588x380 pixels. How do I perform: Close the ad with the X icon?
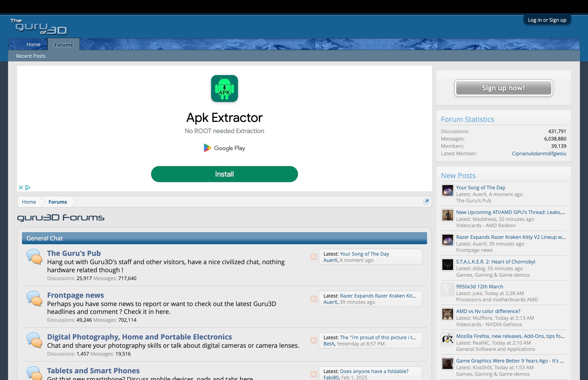21,188
